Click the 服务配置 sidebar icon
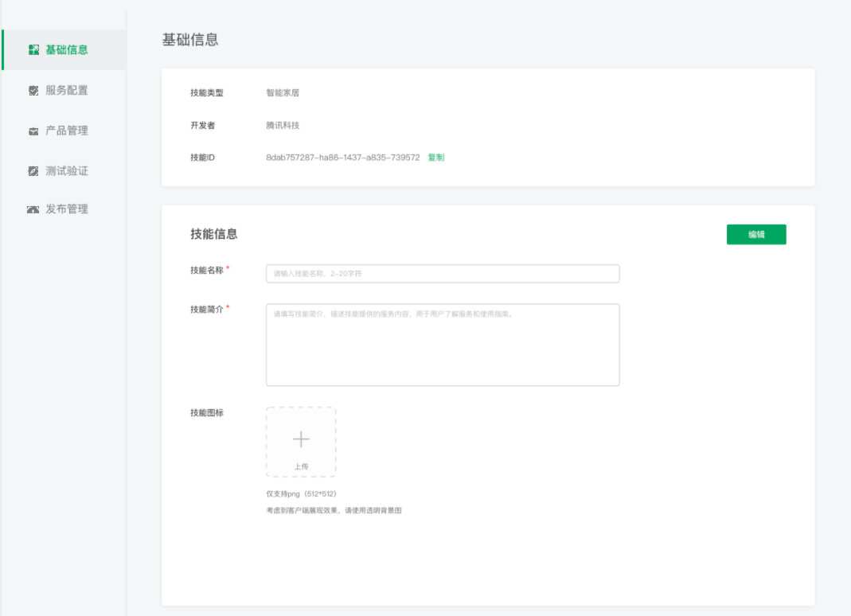 [33, 91]
